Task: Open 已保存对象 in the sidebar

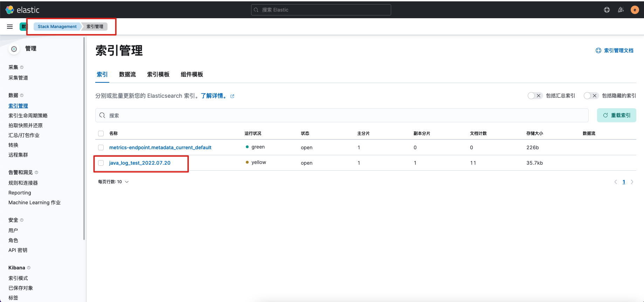Action: (x=21, y=288)
